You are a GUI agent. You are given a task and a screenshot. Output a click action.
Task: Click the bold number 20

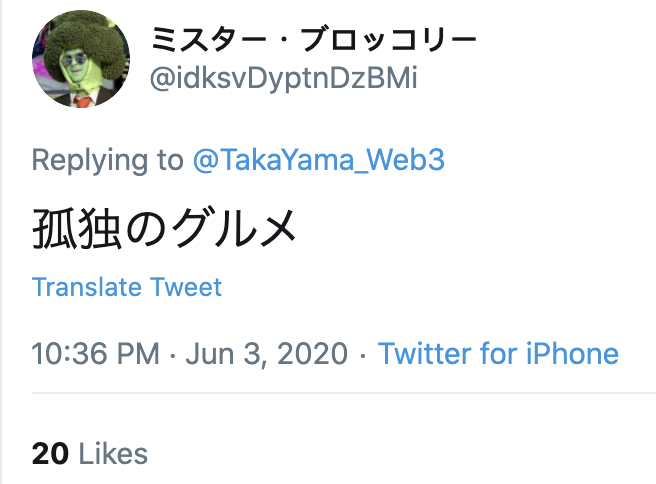pos(50,453)
